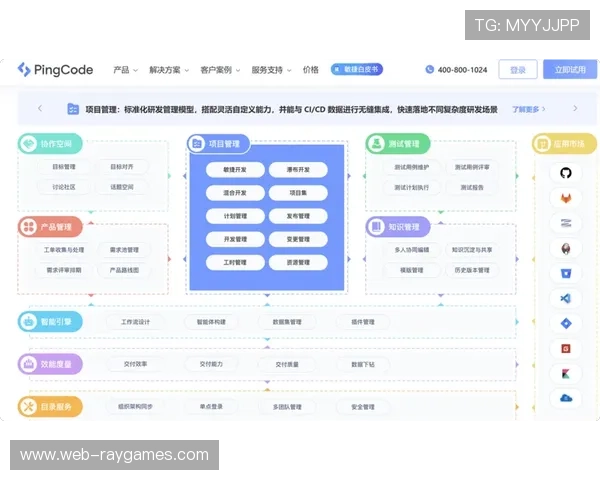Expand the 客户案例 navigation dropdown
The height and width of the screenshot is (480, 600).
(220, 70)
